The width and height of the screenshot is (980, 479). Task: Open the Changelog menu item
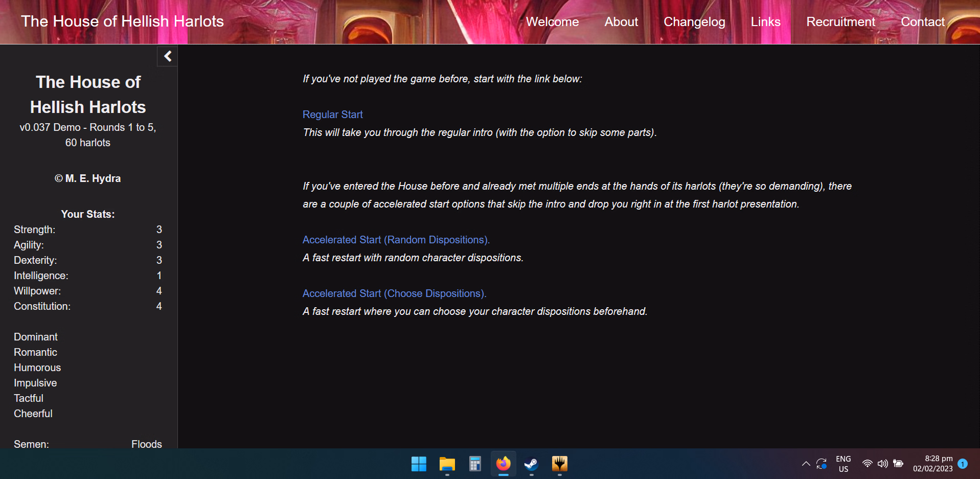point(694,22)
